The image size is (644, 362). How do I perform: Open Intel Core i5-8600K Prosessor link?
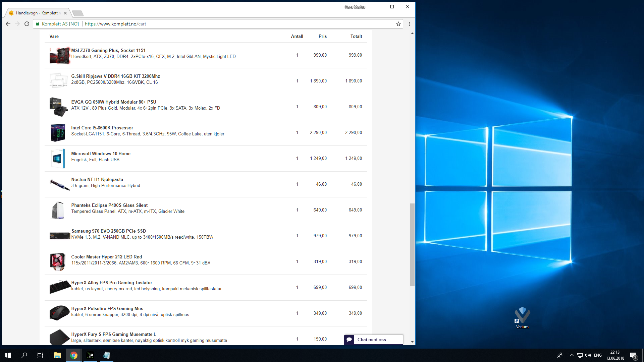(x=102, y=128)
